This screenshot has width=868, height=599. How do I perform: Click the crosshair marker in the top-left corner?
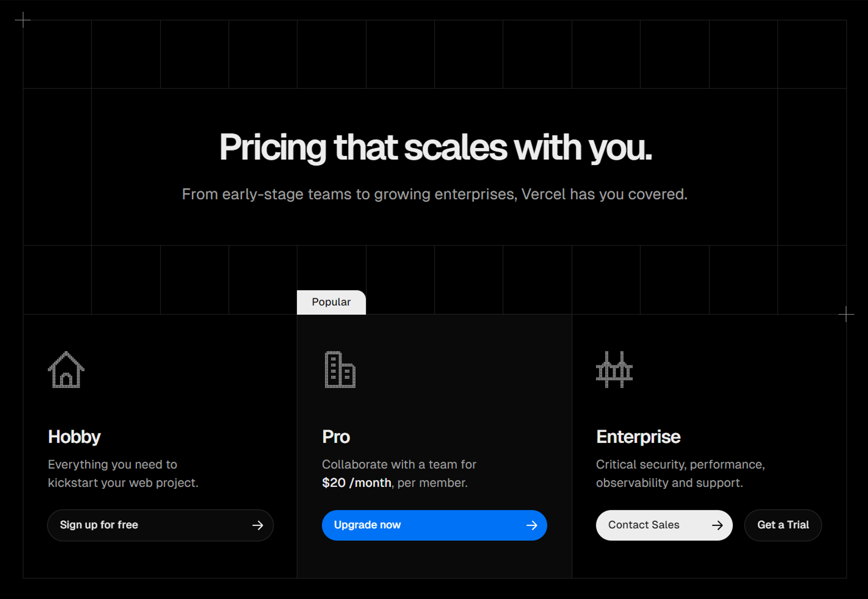point(24,20)
